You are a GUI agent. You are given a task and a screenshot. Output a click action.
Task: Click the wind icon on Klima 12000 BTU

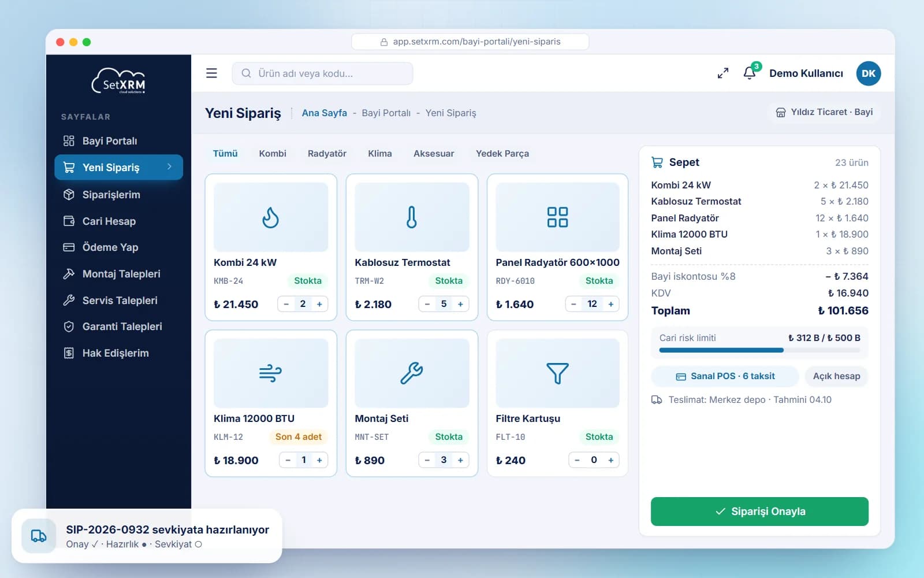click(x=270, y=373)
